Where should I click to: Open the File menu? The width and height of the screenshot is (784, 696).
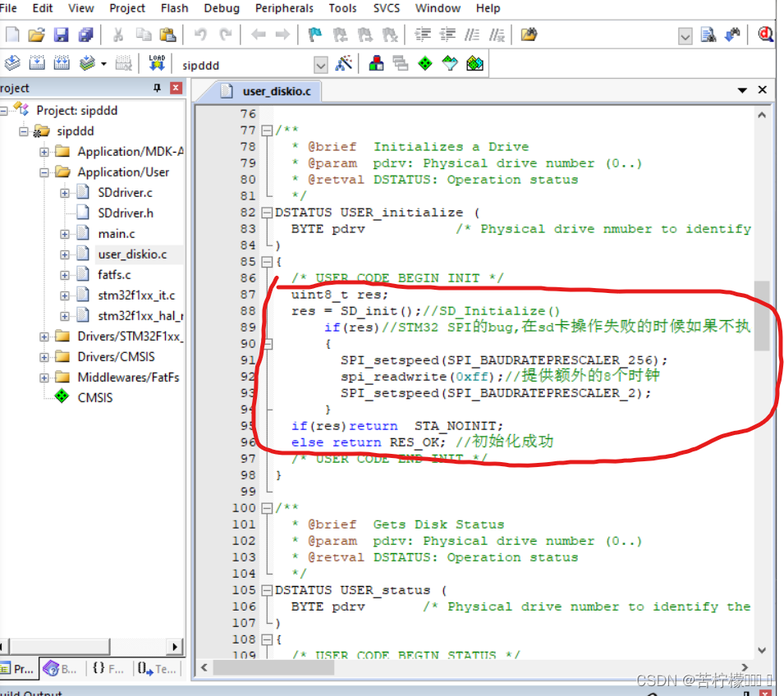(7, 8)
